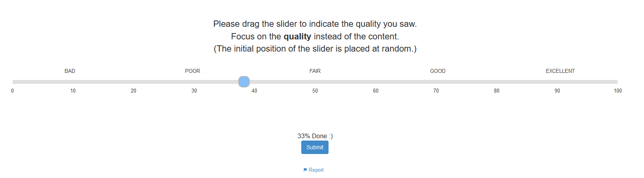Select the POOR quality label
This screenshot has width=644, height=178.
pos(193,71)
